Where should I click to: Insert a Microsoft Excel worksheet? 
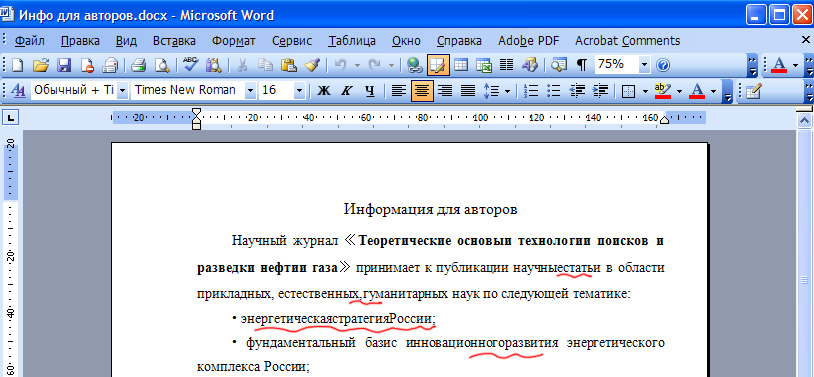(484, 65)
